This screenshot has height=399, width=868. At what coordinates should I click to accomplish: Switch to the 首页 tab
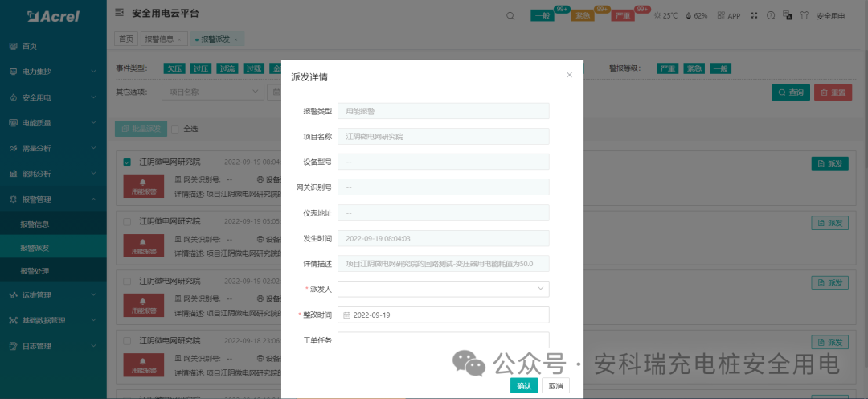point(126,39)
